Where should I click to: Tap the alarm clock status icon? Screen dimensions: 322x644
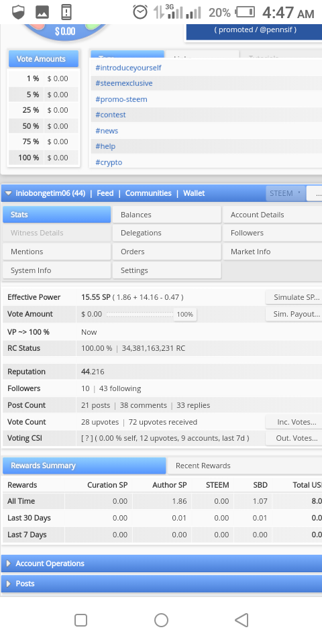140,12
